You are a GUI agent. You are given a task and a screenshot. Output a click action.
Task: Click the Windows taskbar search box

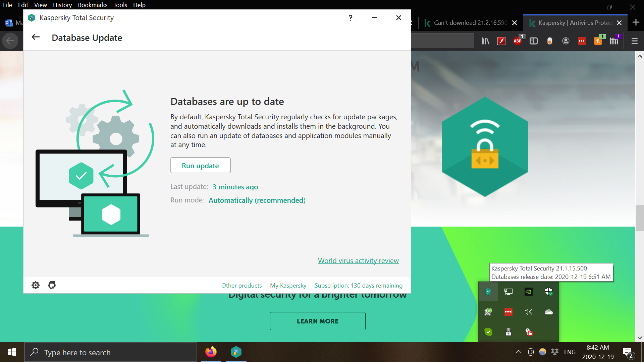111,352
